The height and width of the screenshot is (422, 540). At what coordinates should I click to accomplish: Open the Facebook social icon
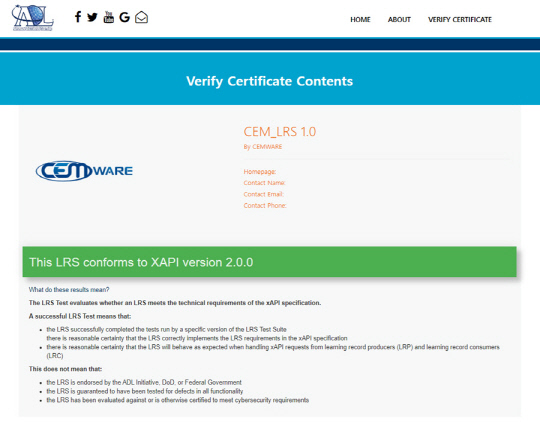(78, 17)
